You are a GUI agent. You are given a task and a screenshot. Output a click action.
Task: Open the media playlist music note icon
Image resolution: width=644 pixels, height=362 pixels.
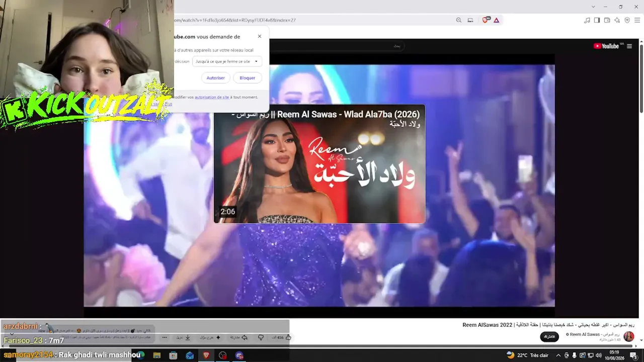587,20
